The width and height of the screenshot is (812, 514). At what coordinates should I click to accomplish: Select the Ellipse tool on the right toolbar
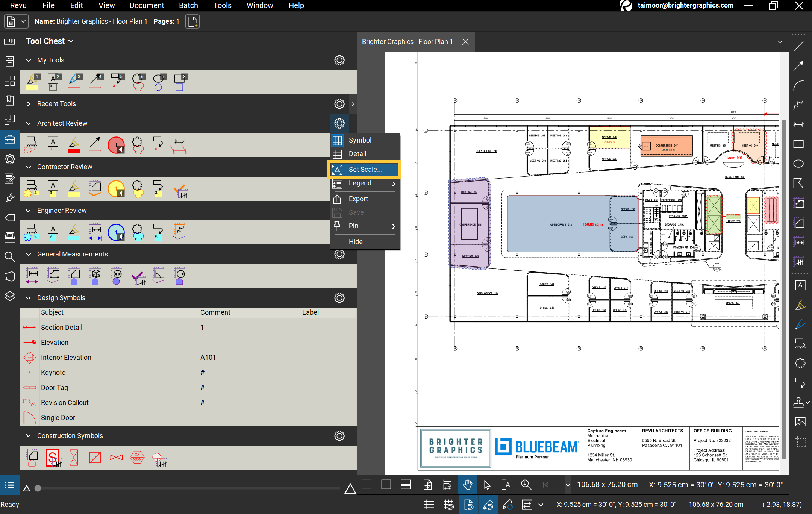(x=800, y=164)
